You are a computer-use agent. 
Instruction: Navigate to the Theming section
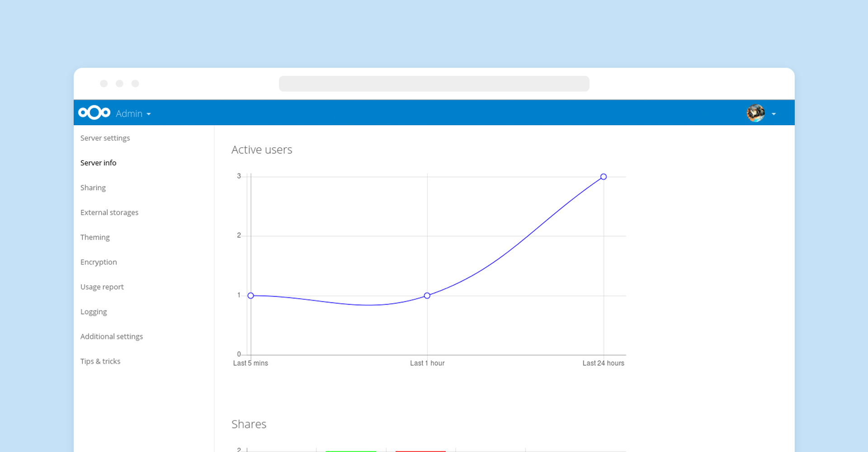(95, 237)
